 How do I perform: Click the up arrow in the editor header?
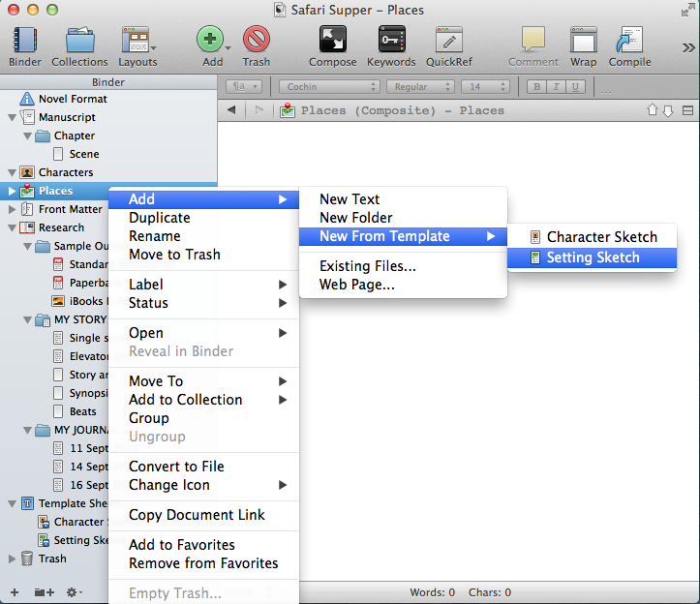point(653,109)
